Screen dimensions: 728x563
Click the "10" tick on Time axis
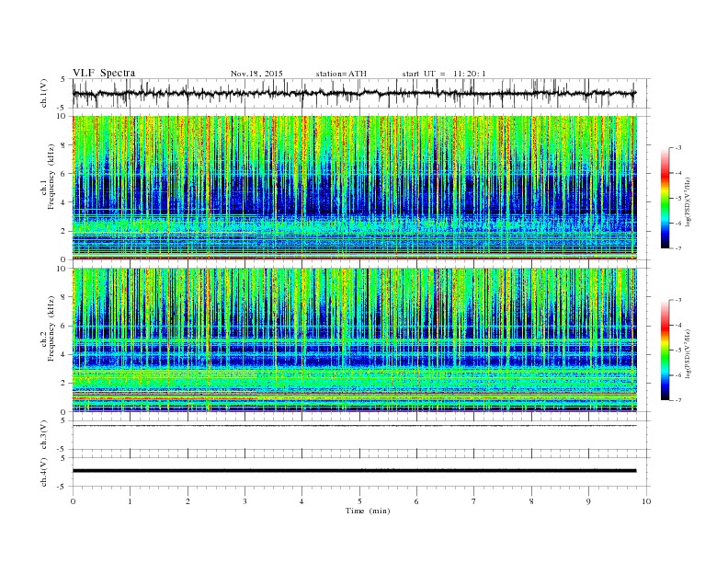click(x=646, y=501)
